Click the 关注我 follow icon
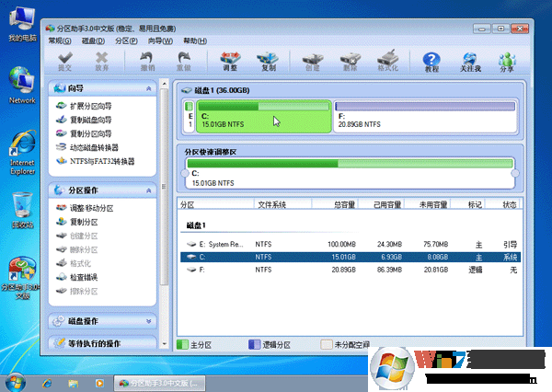This screenshot has height=392, width=552. 470,62
